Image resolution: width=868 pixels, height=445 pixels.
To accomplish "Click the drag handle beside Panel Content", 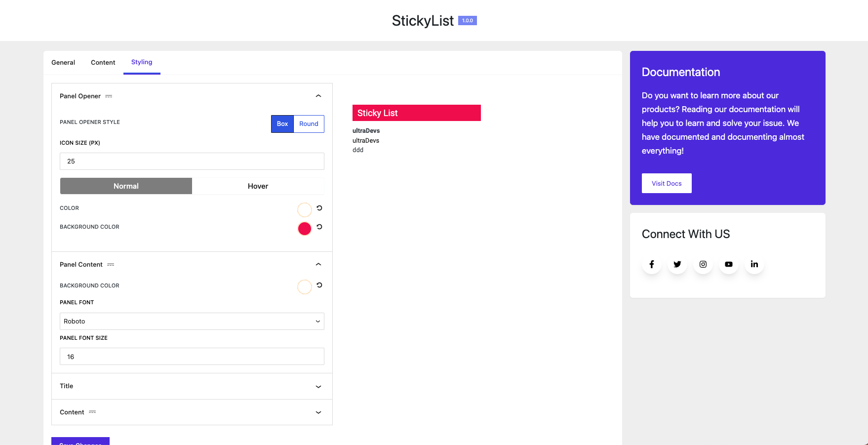I will coord(111,265).
